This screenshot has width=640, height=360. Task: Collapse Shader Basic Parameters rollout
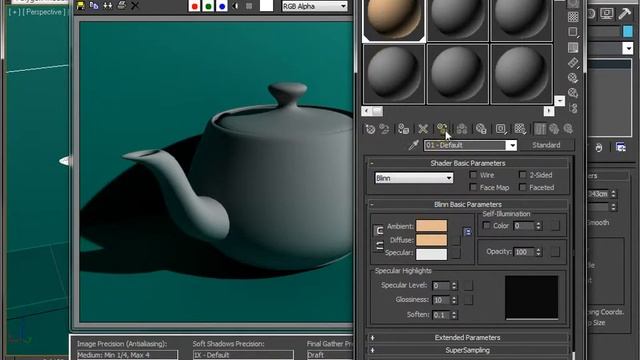(x=468, y=163)
